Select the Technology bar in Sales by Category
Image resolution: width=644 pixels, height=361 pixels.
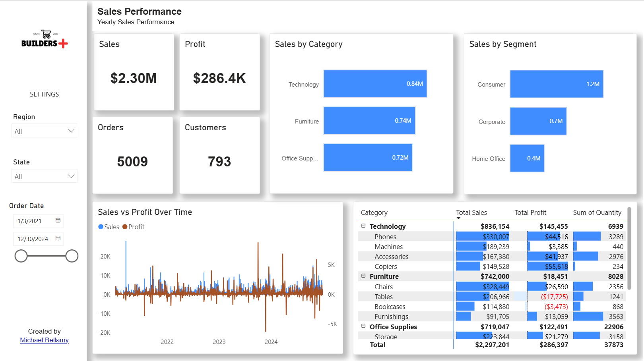click(375, 84)
